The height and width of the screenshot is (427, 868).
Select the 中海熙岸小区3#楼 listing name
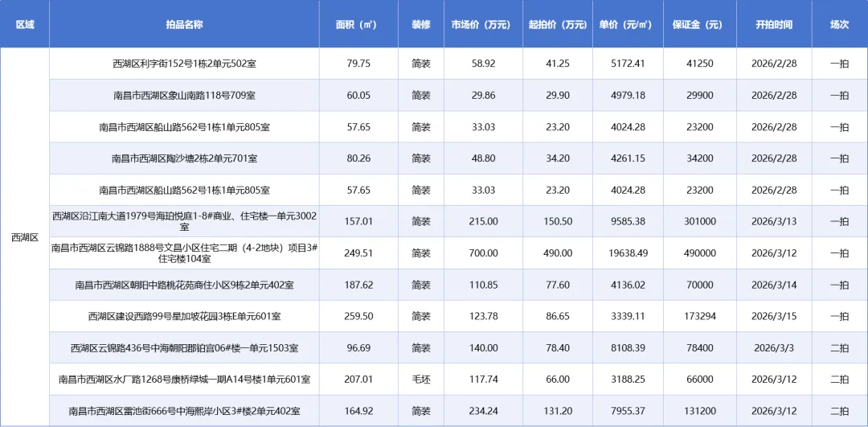(x=184, y=412)
